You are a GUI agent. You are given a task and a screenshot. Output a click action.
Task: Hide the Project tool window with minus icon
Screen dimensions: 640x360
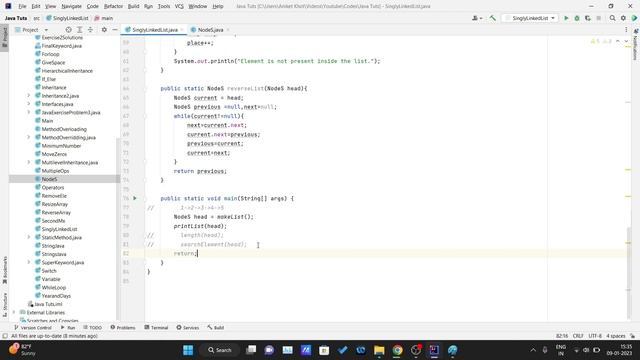tap(115, 30)
